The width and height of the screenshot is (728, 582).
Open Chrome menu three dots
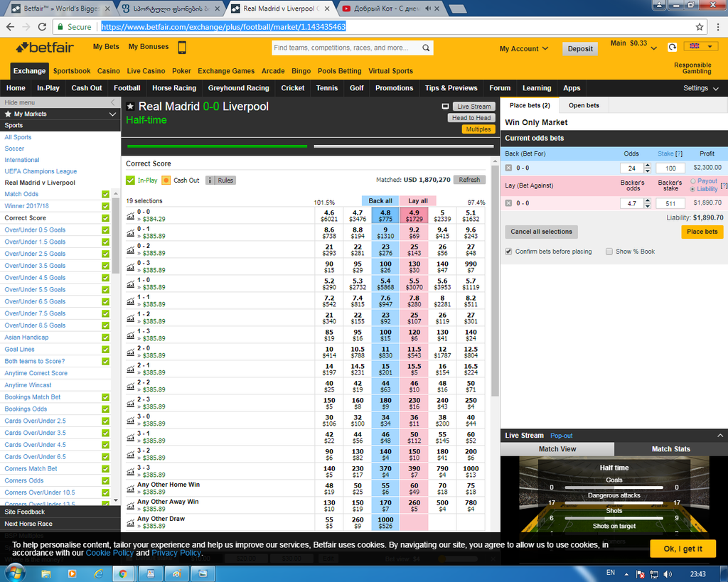(718, 27)
